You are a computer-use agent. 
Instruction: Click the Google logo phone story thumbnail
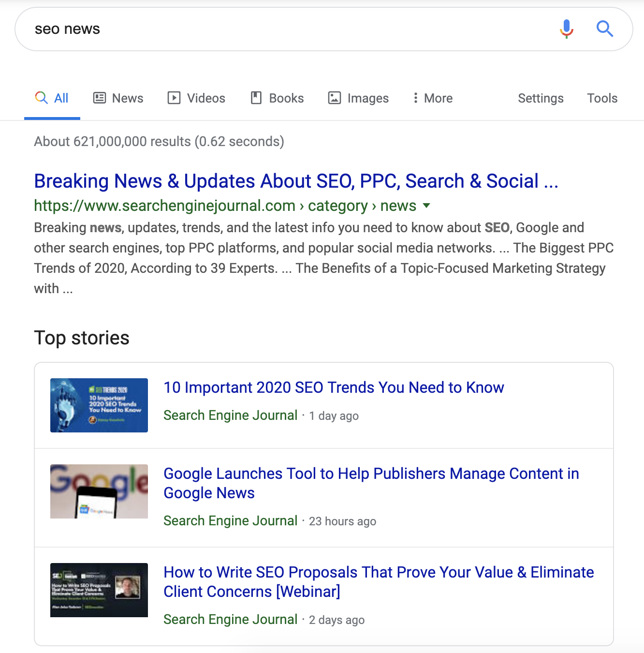click(x=99, y=491)
